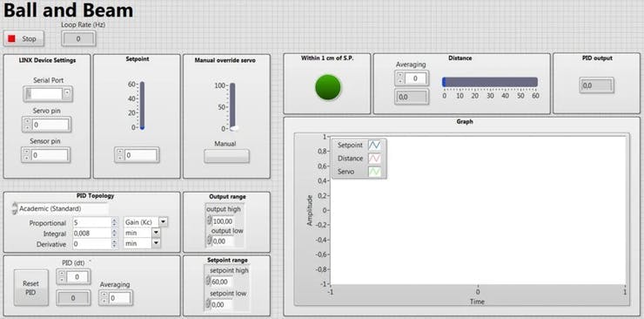Viewport: 644px width, 319px height.
Task: Click the Averaging stepper beside Reset PID
Action: tap(104, 298)
